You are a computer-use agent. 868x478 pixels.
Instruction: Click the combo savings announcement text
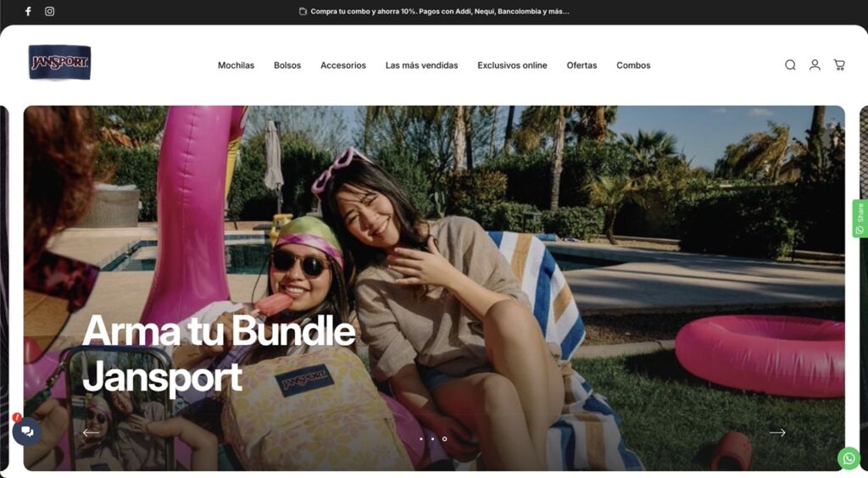coord(440,11)
